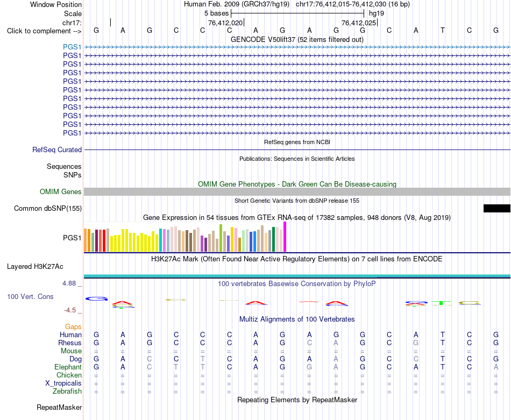Open the GENCODE V50lift37 track title
This screenshot has width=511, height=420.
coord(297,39)
